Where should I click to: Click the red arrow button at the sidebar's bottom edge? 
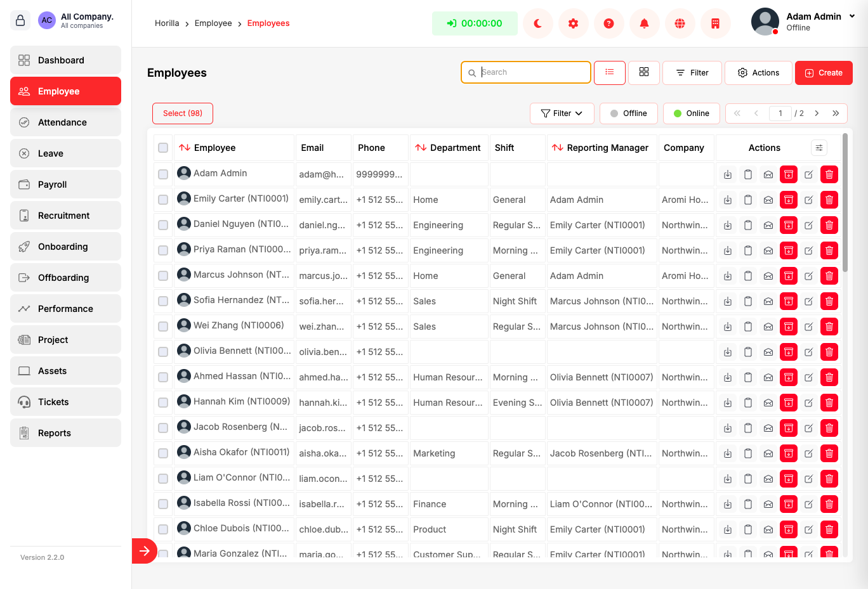[145, 550]
